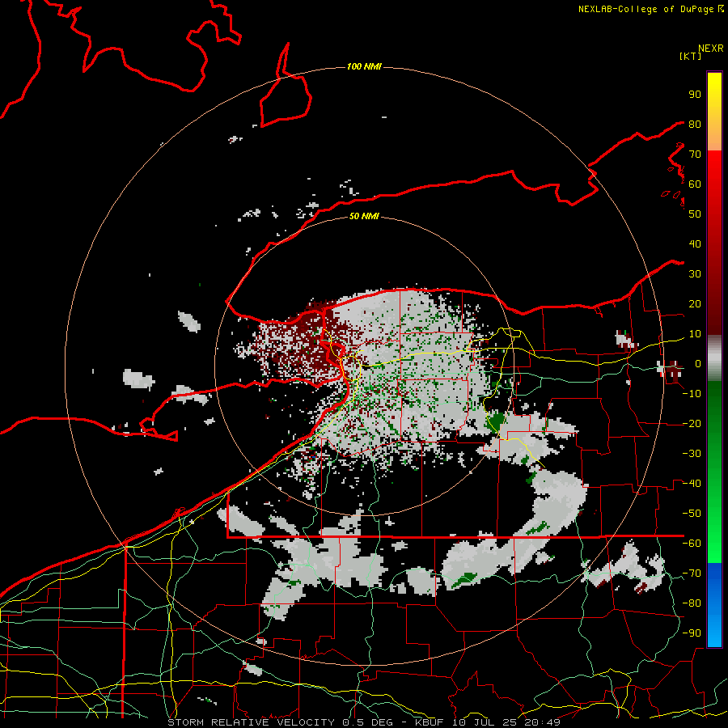The width and height of the screenshot is (728, 728).
Task: Click the -80 value on velocity scale
Action: click(692, 603)
